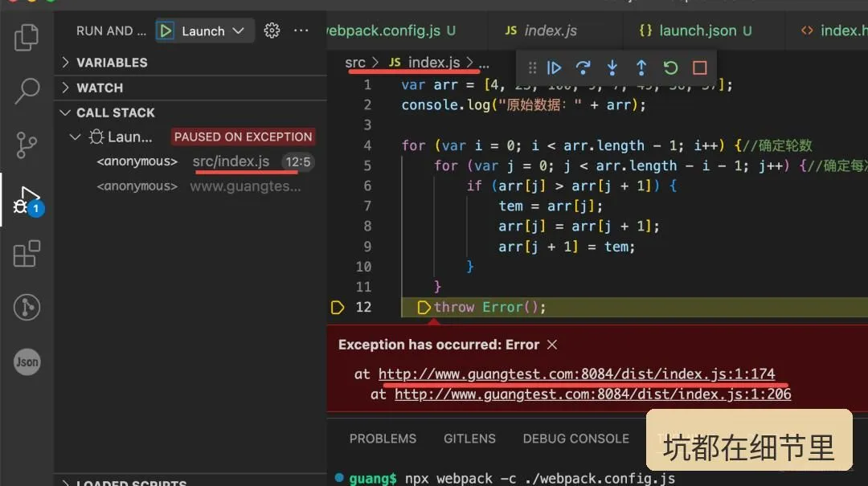The image size is (868, 486).
Task: Click the terminal npx webpack command line
Action: coord(540,478)
